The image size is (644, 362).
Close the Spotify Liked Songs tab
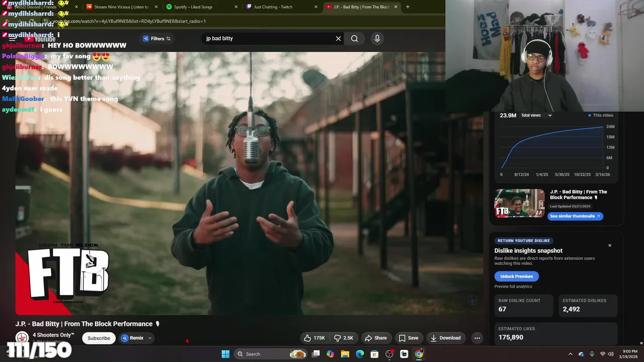point(236,7)
